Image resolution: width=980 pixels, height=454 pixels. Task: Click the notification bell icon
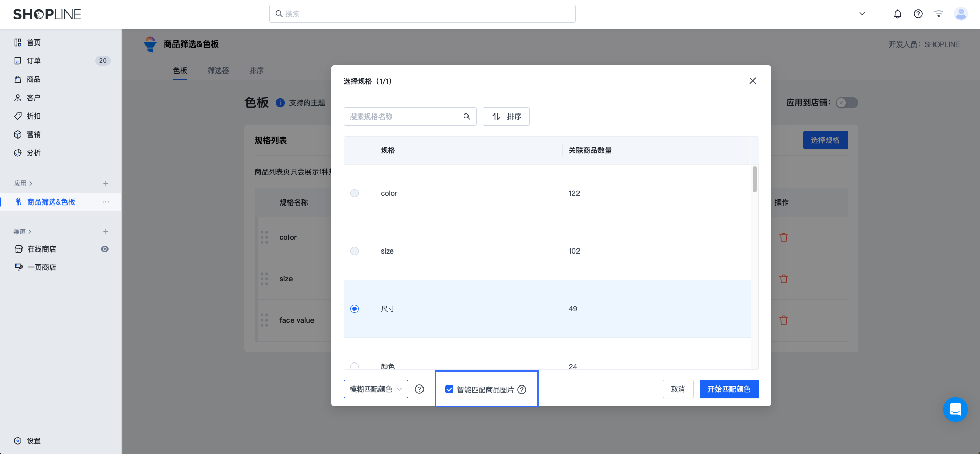tap(897, 14)
